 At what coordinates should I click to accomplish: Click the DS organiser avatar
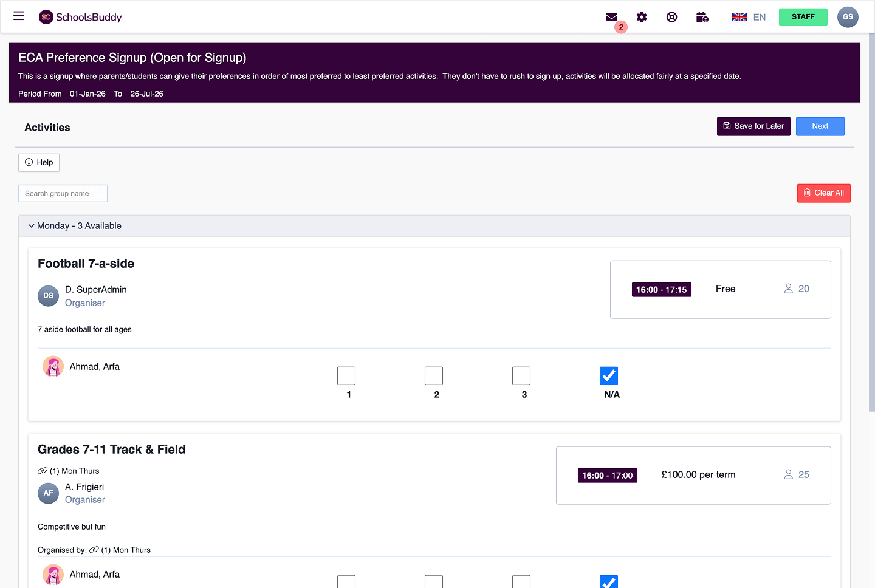[48, 296]
